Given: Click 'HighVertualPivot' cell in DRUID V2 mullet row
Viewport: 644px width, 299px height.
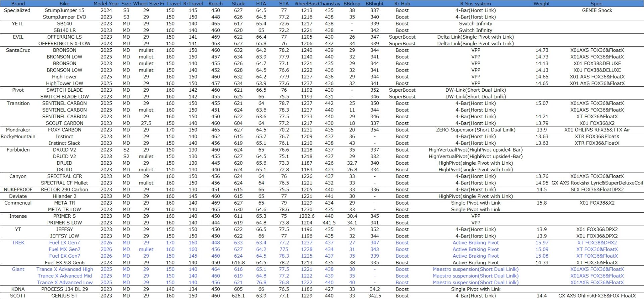Looking at the screenshot, I should pos(475,156).
